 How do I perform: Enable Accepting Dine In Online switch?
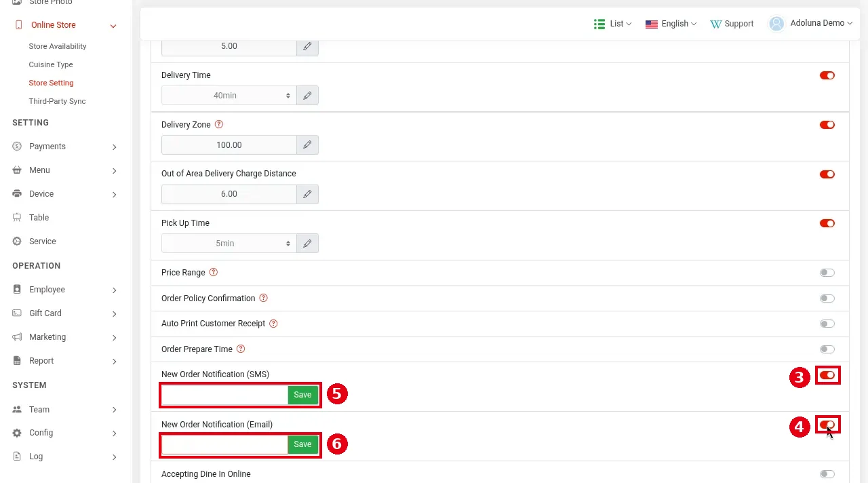click(x=827, y=474)
